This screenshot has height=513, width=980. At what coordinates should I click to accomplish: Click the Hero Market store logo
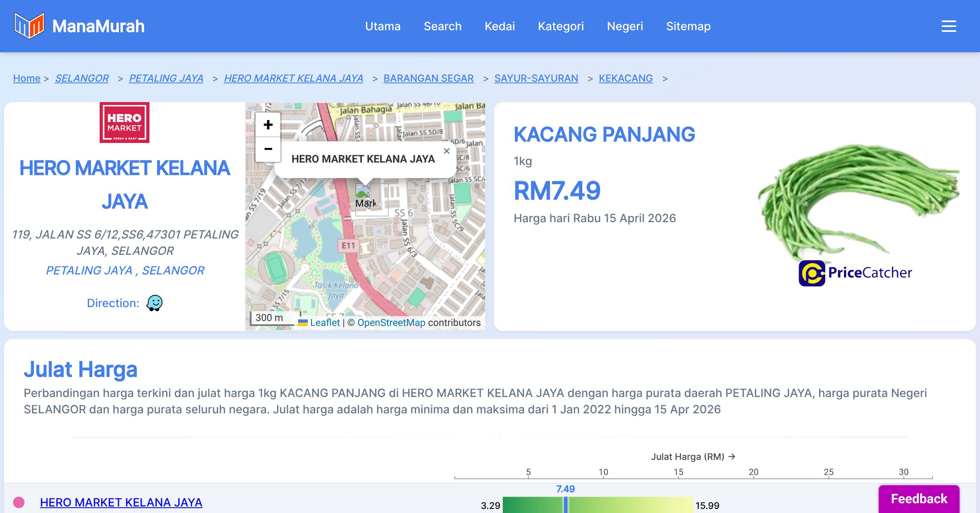[125, 123]
